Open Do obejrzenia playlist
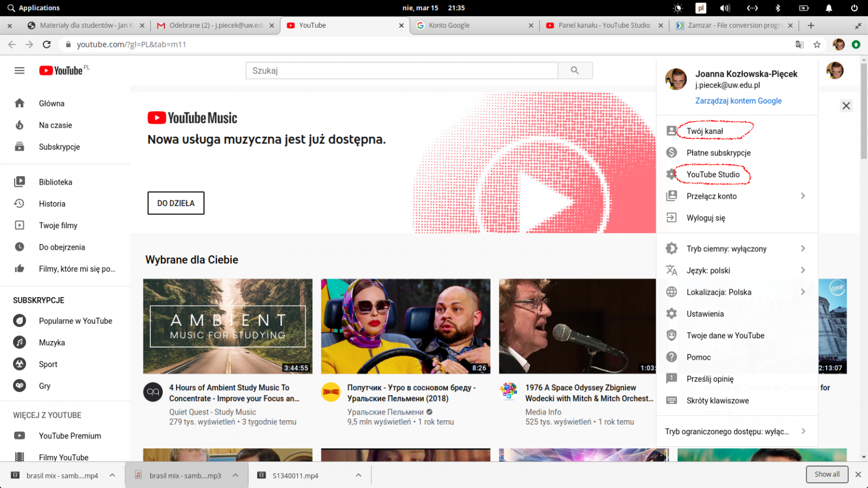This screenshot has width=868, height=488. pos(66,247)
